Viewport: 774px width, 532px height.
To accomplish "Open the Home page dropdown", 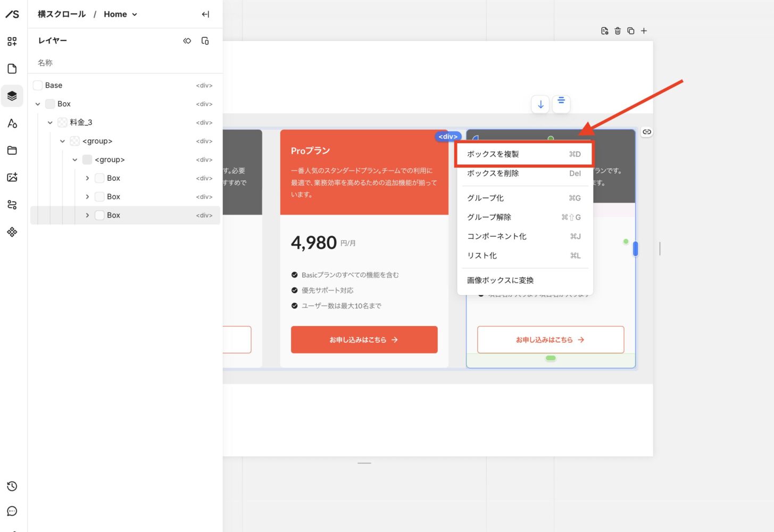I will click(x=120, y=14).
